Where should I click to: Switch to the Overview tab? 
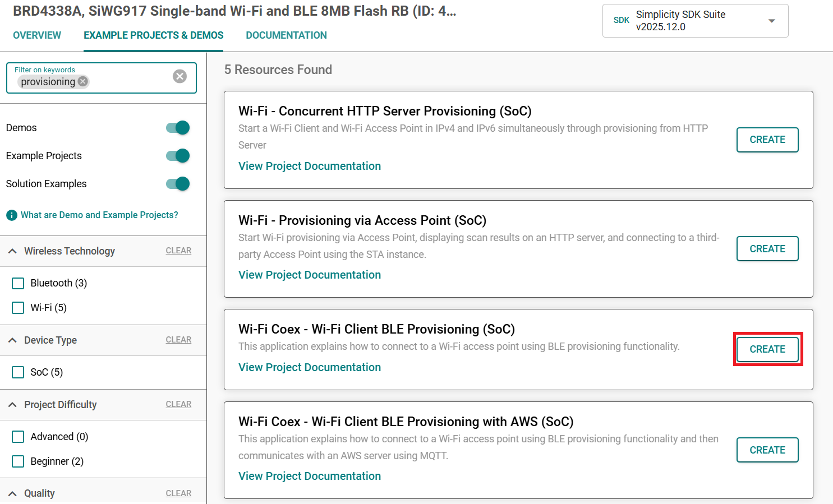click(37, 35)
